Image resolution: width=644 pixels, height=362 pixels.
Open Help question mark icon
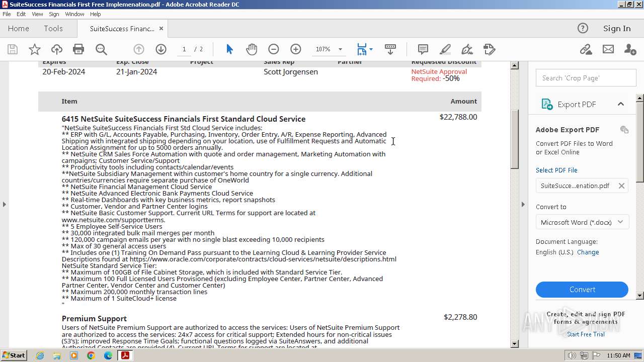click(583, 28)
